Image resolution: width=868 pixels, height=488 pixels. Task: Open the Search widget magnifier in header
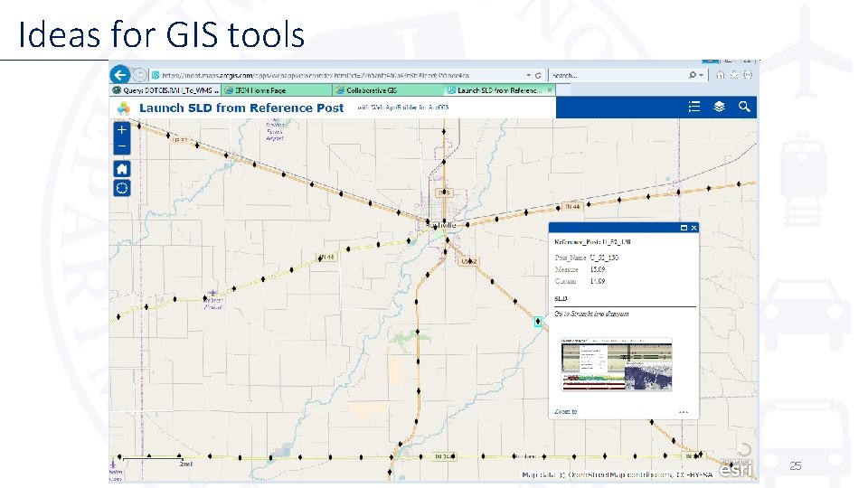(744, 107)
